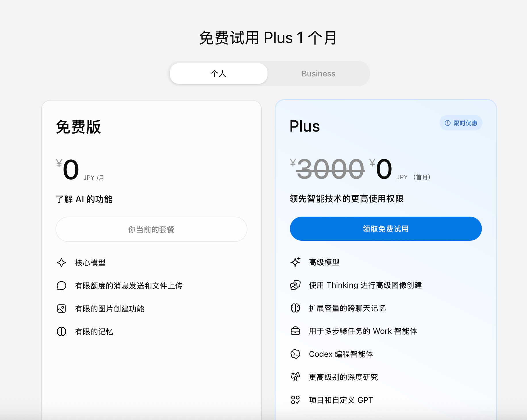Click the 有限额度的消息发送和文件上传 text
The width and height of the screenshot is (527, 420).
click(x=129, y=286)
